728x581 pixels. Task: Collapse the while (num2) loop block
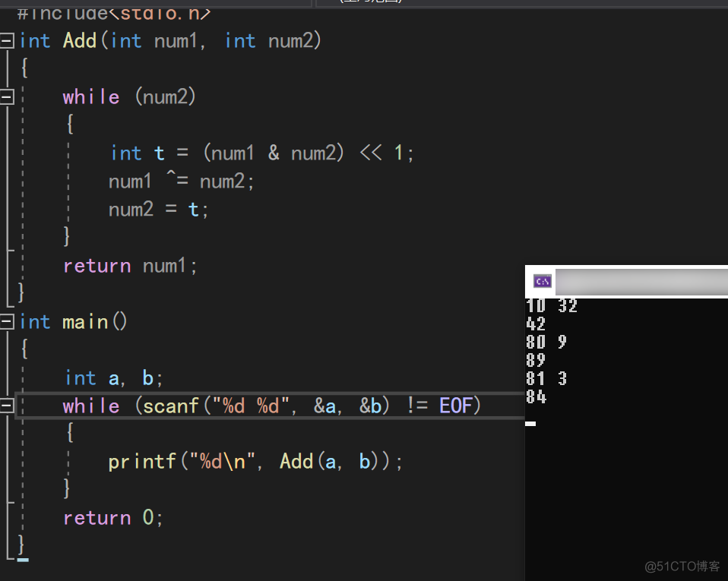point(7,97)
